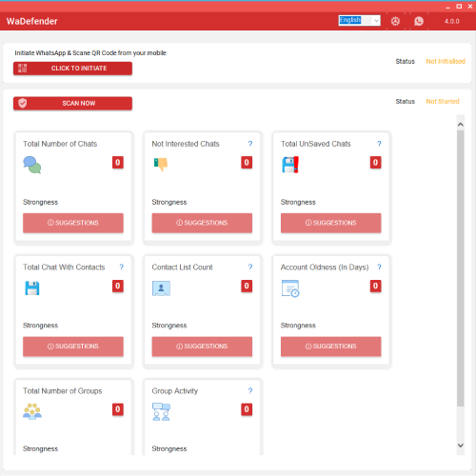Click the chat bubbles icon in Total Number of Chats
The image size is (476, 476).
tap(32, 165)
